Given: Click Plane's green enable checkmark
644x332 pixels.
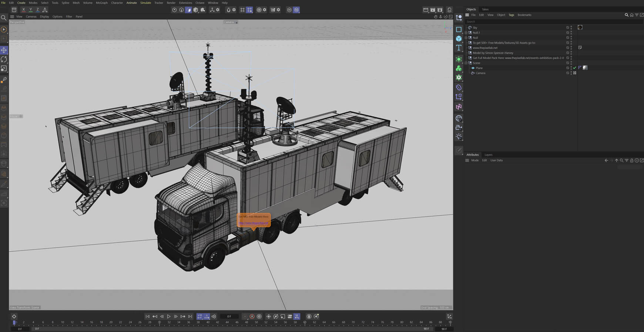Looking at the screenshot, I should pyautogui.click(x=575, y=68).
